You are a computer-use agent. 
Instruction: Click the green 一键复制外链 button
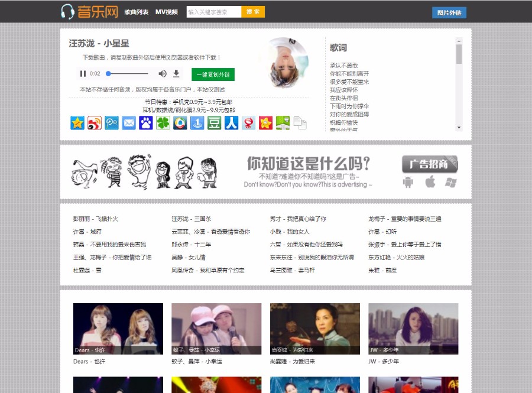(213, 74)
